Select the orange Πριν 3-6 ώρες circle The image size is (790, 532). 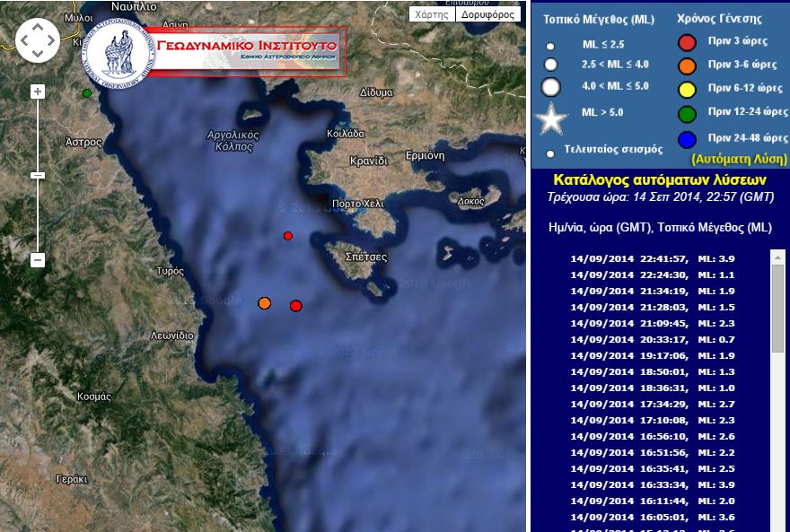coord(687,67)
